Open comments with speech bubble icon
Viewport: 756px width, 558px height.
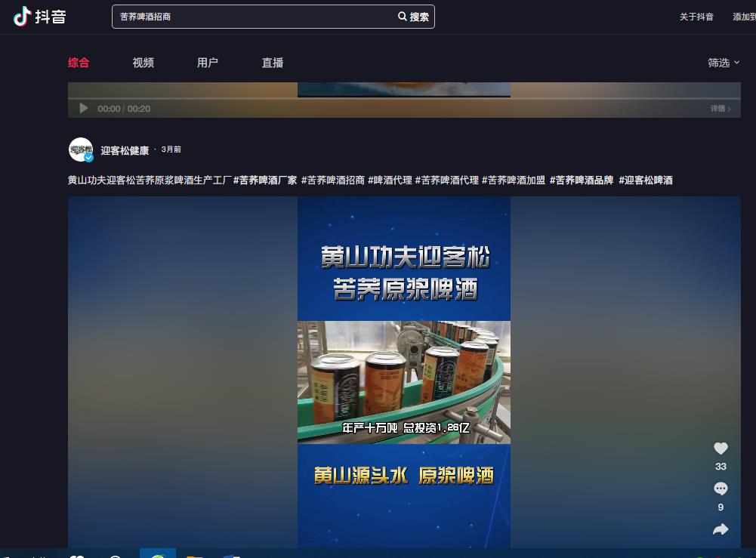(721, 489)
